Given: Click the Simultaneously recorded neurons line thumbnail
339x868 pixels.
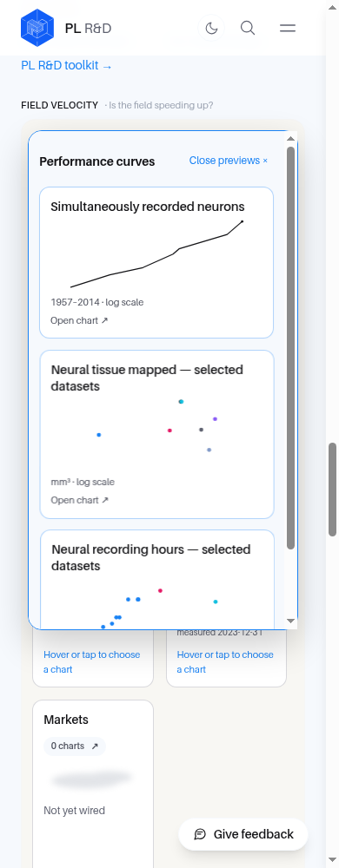Looking at the screenshot, I should (156, 254).
